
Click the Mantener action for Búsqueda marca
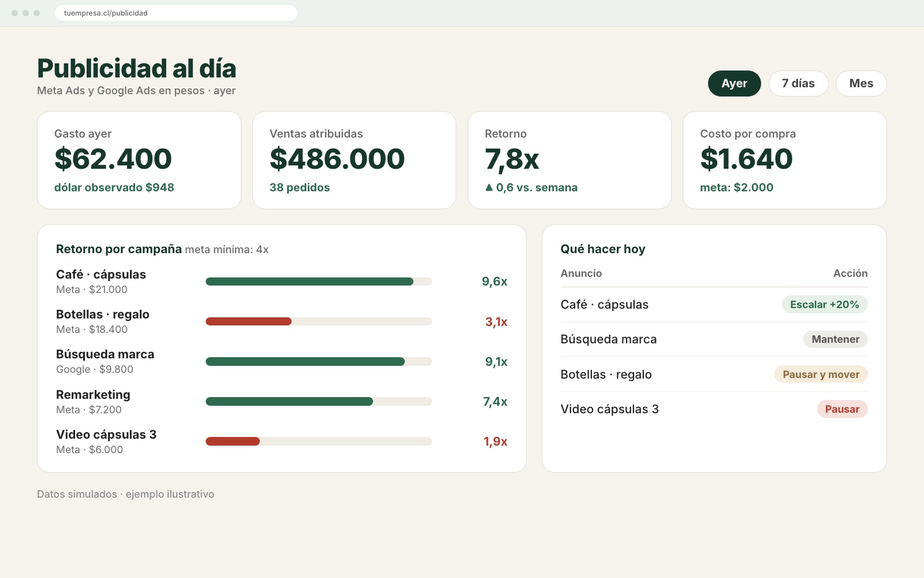point(835,339)
